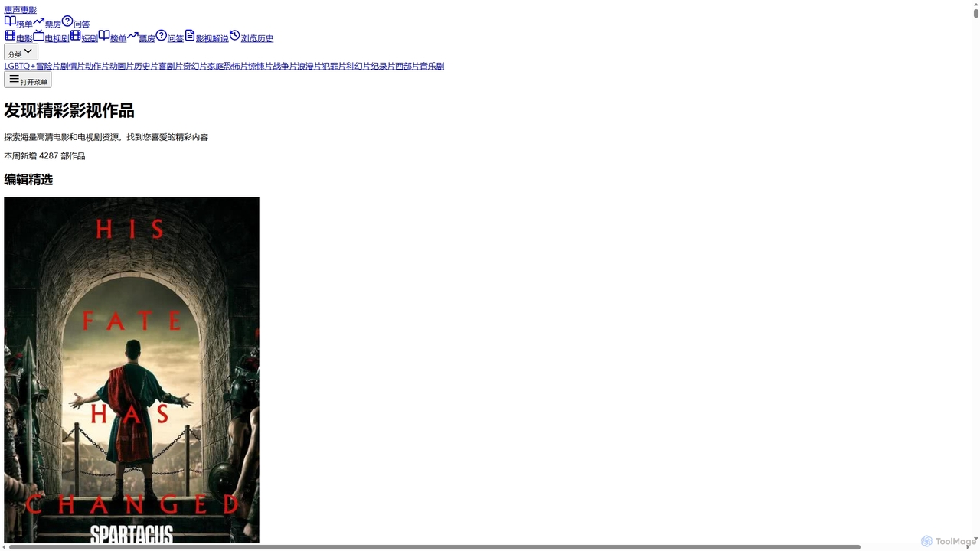Click the trending icon for 票房 in the 电影 row
This screenshot has height=551, width=980.
tap(132, 35)
